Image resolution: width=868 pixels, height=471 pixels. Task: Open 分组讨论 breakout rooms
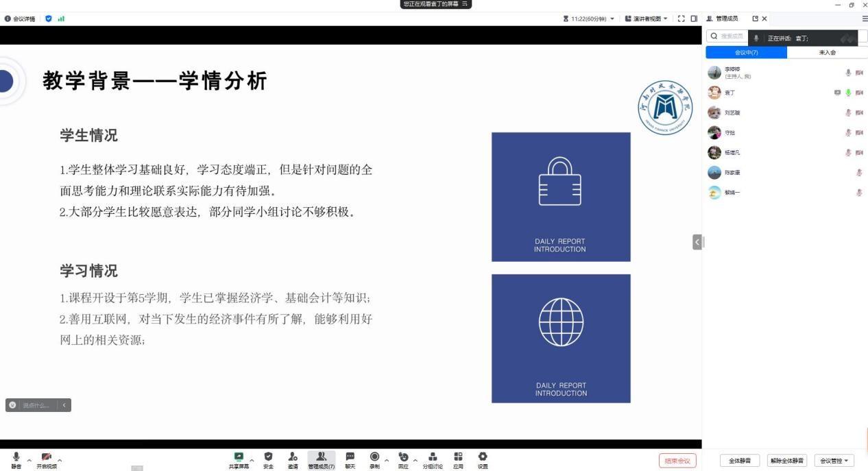pyautogui.click(x=433, y=459)
